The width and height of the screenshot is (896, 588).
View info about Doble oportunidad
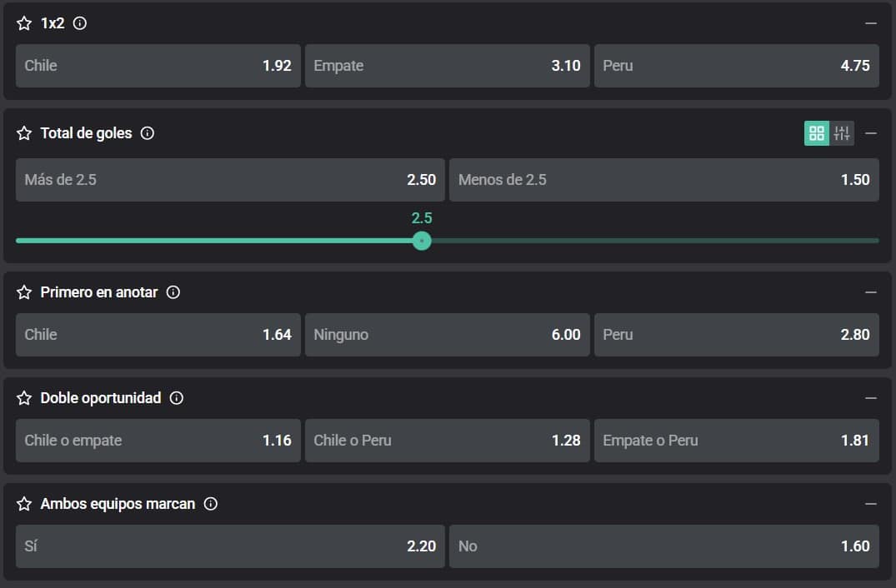(177, 398)
